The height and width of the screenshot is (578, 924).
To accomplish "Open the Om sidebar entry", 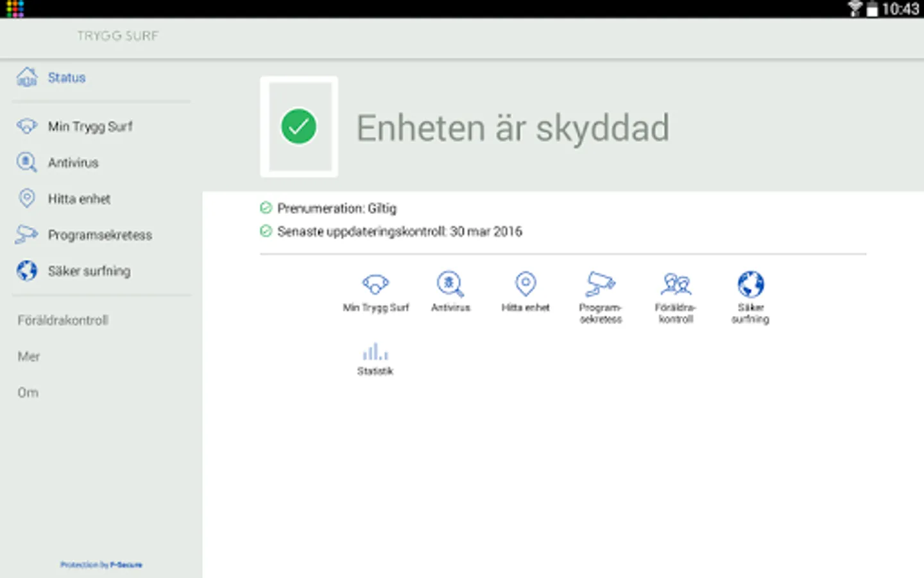I will [28, 392].
